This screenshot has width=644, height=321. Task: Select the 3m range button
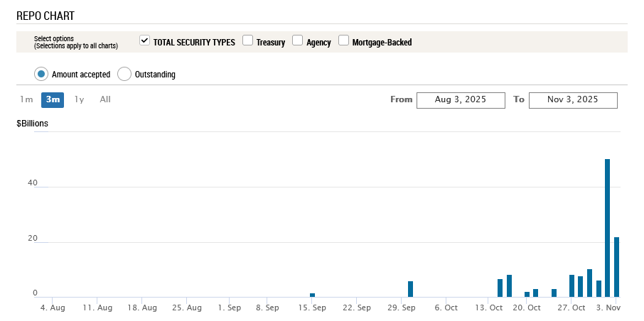(53, 99)
